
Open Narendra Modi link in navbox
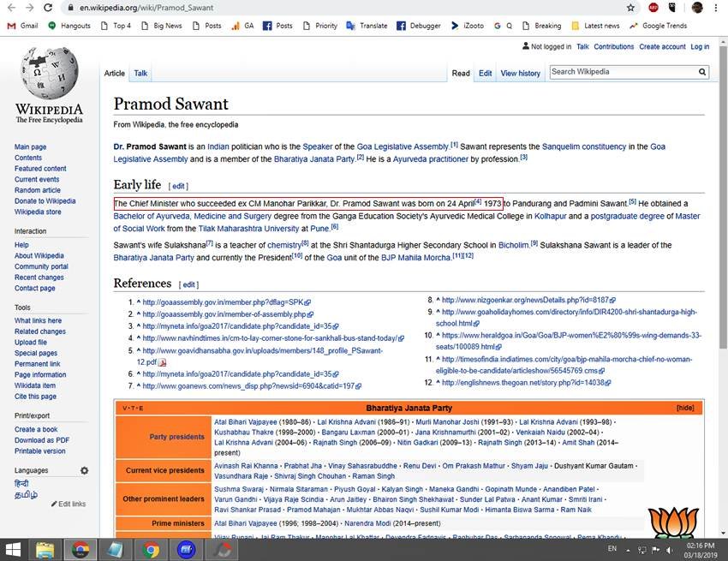click(367, 523)
